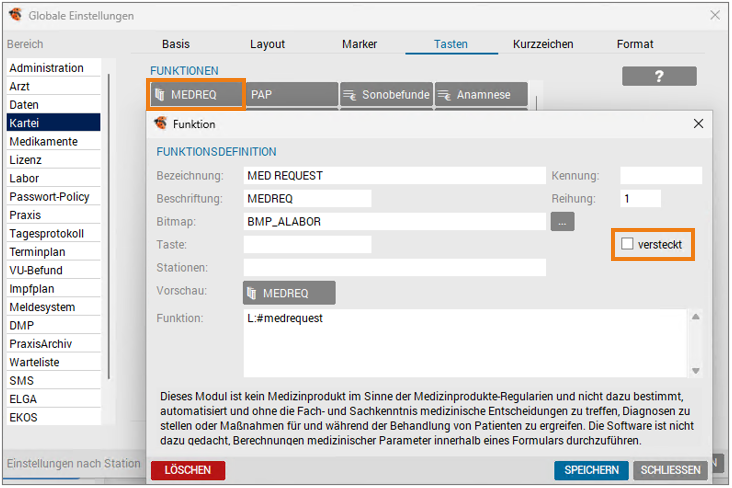The width and height of the screenshot is (732, 488).
Task: Click the Bezeichnung field MED REQUEST
Action: click(x=394, y=176)
